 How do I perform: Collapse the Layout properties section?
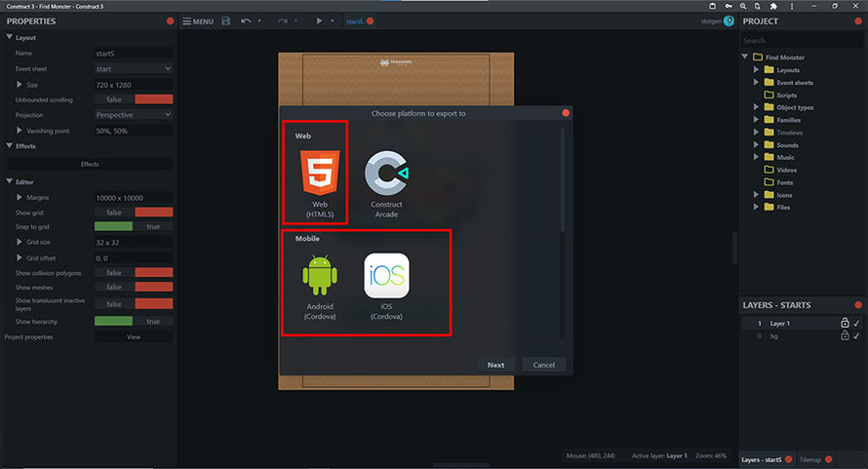coord(10,37)
